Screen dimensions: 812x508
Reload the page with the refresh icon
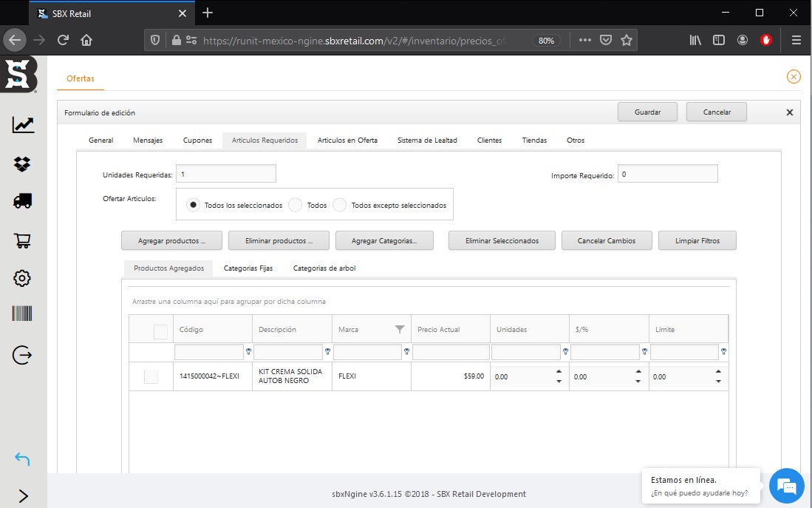[x=64, y=40]
